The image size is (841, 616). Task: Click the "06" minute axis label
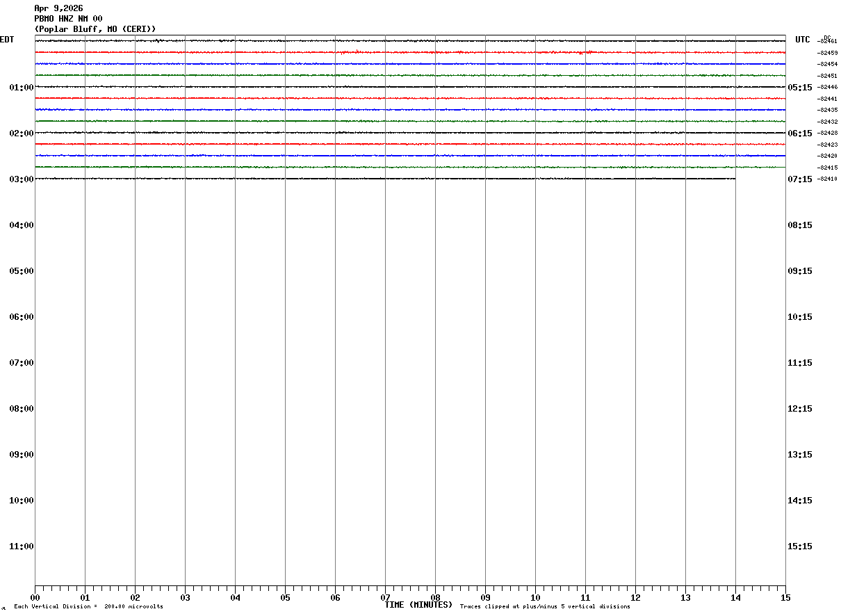[x=335, y=598]
